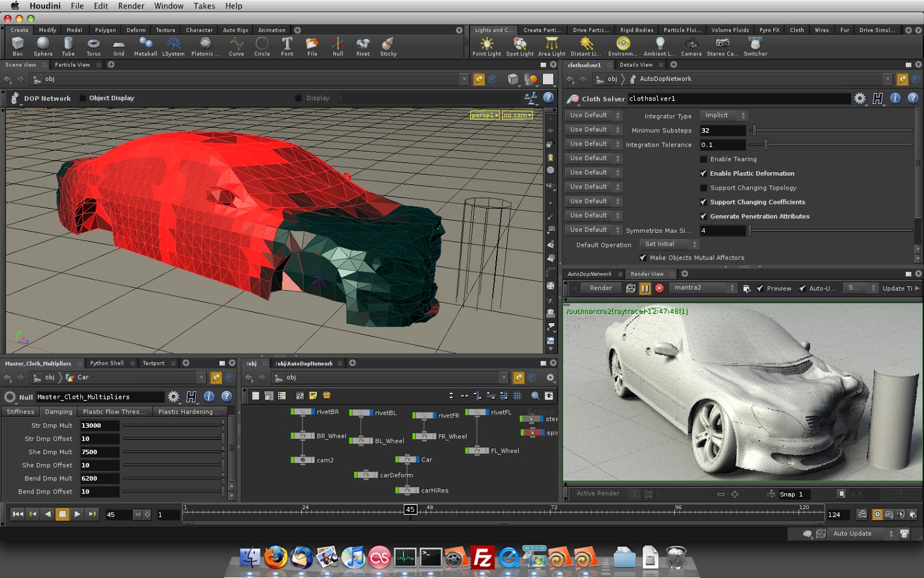Viewport: 924px width, 578px height.
Task: Click the Render button
Action: [601, 288]
